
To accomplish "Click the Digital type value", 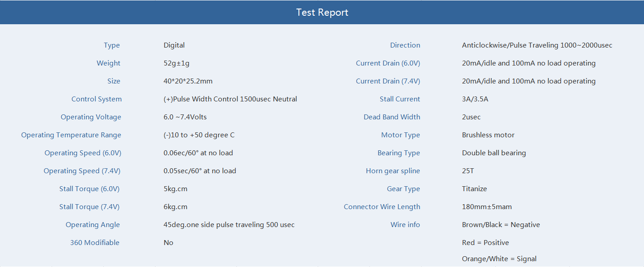I will tap(174, 45).
